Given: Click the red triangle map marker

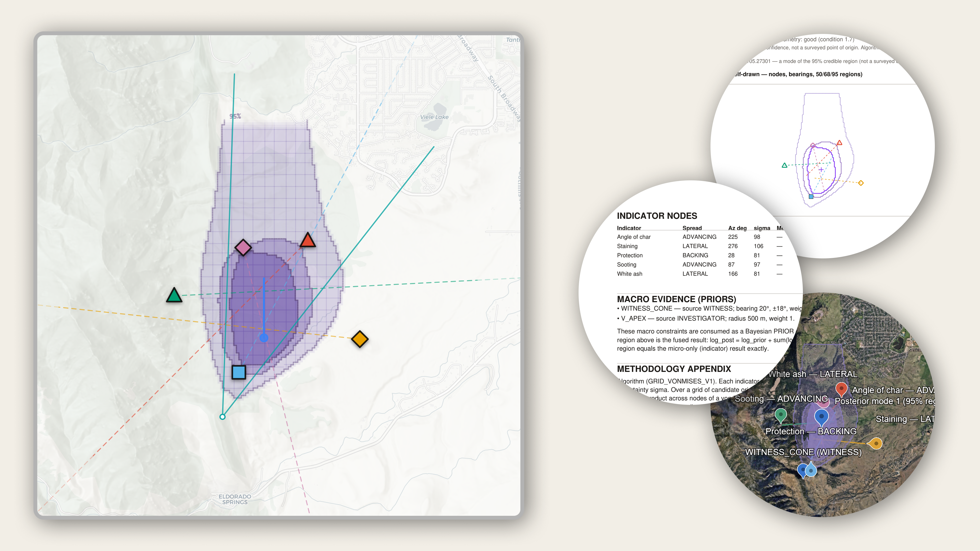Looking at the screenshot, I should coord(307,241).
